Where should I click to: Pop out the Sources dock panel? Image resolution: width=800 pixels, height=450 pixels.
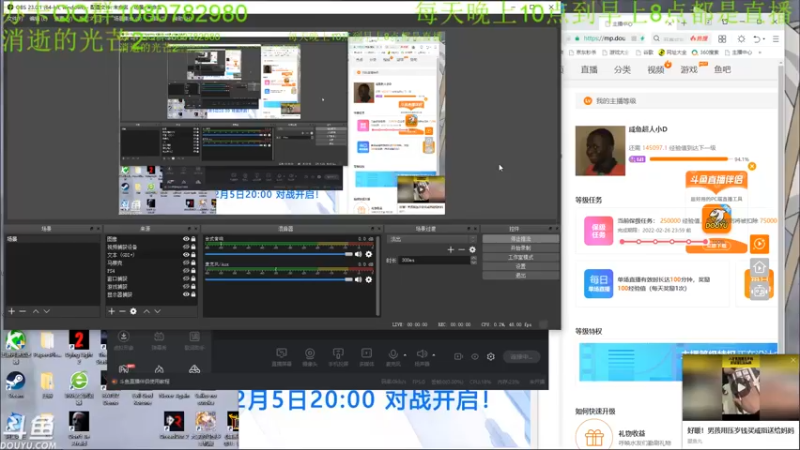pos(189,229)
